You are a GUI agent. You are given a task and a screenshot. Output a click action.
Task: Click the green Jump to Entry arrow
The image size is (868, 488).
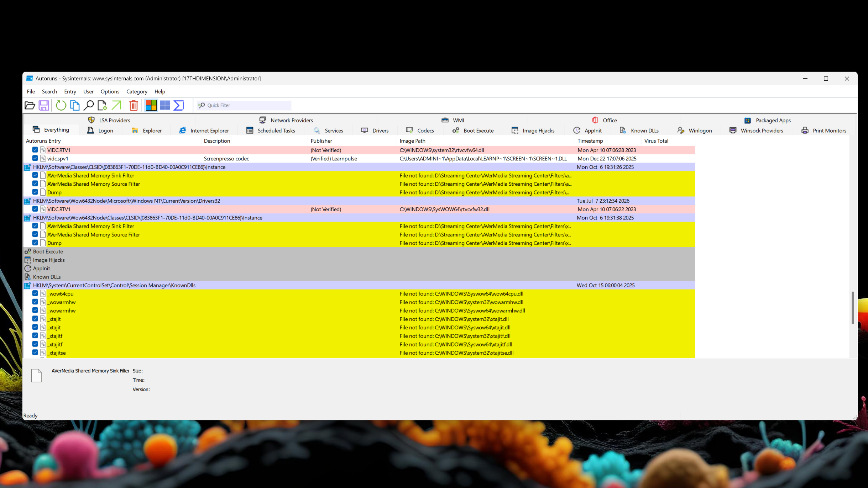[x=116, y=105]
